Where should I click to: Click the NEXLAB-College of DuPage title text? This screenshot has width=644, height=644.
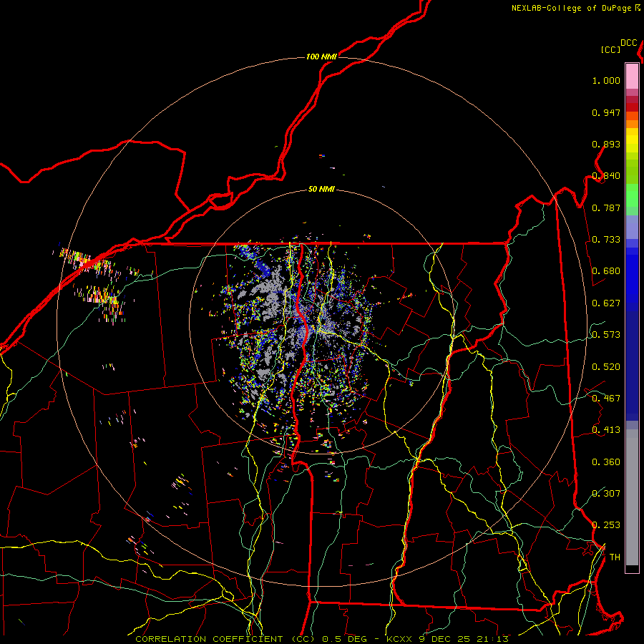pyautogui.click(x=572, y=8)
